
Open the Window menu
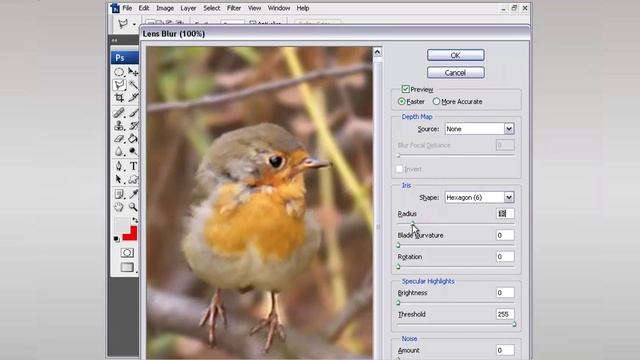[279, 8]
